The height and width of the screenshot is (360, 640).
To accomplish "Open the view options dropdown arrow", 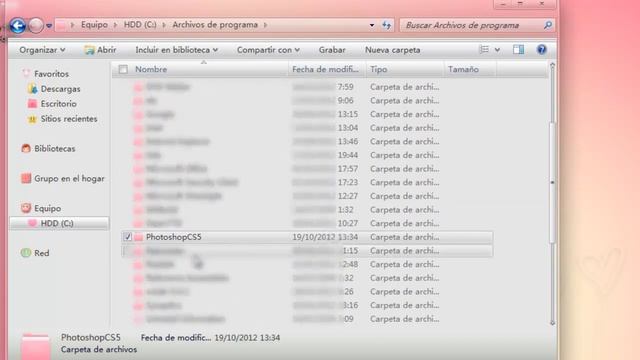I will point(497,50).
